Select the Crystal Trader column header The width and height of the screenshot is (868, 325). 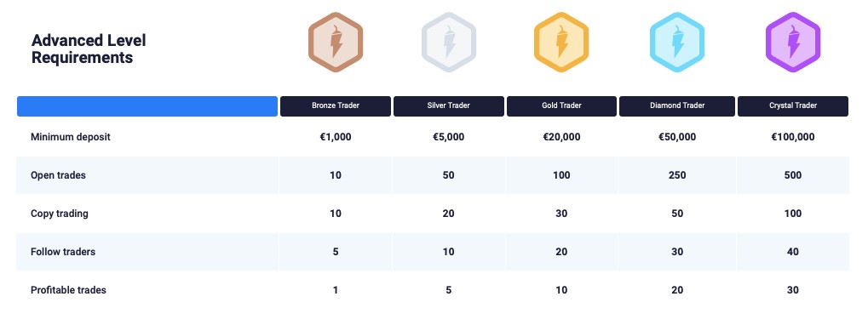pos(793,106)
